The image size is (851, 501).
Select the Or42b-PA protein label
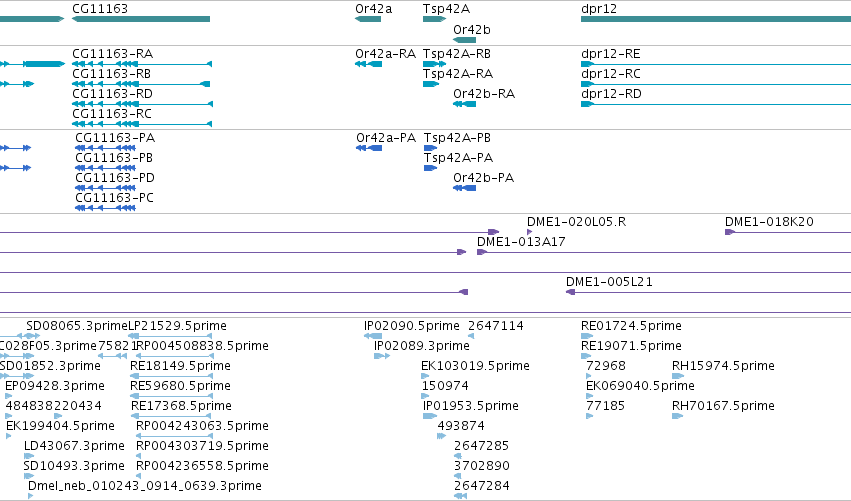point(484,178)
